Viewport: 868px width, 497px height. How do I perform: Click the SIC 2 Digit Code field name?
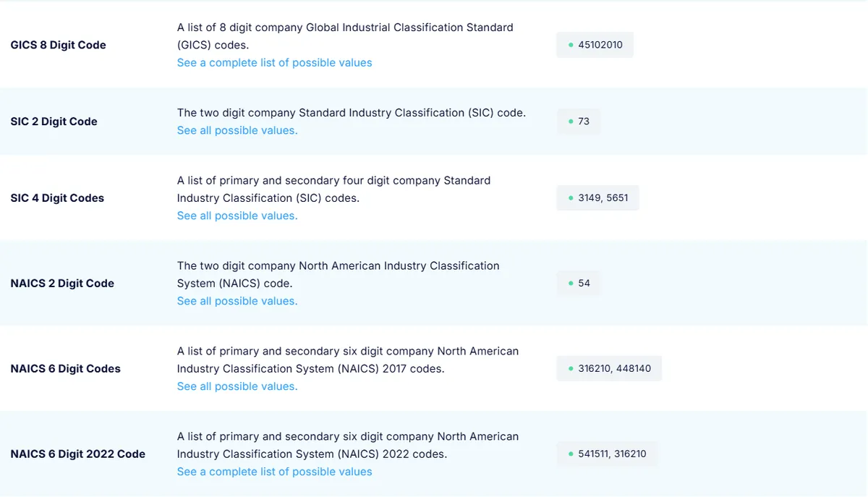tap(54, 122)
